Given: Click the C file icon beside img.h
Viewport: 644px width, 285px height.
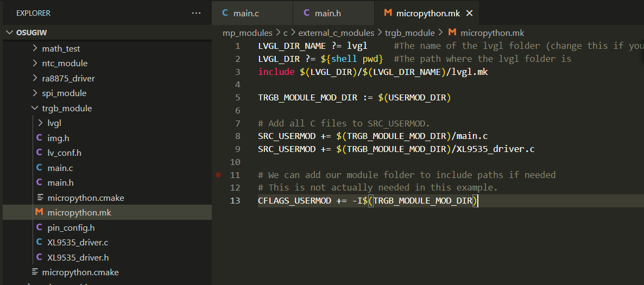Looking at the screenshot, I should tap(40, 138).
